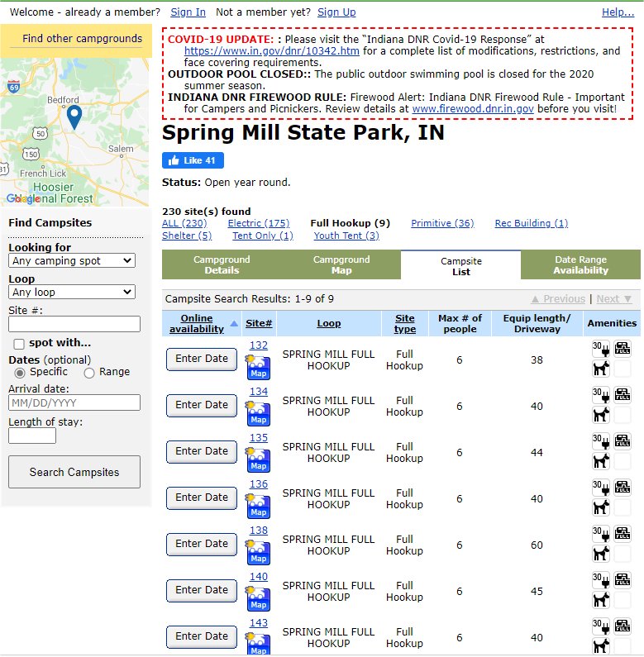Sort by Site# column header

pos(259,323)
